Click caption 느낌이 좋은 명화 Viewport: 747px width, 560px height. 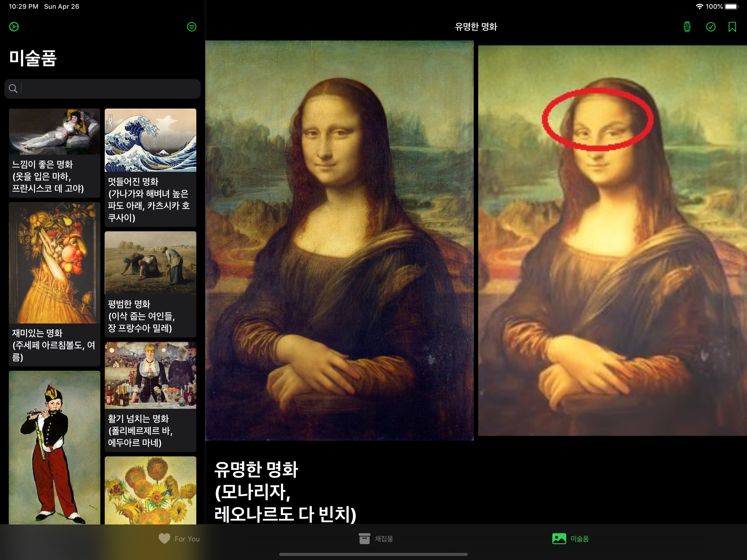[42, 165]
